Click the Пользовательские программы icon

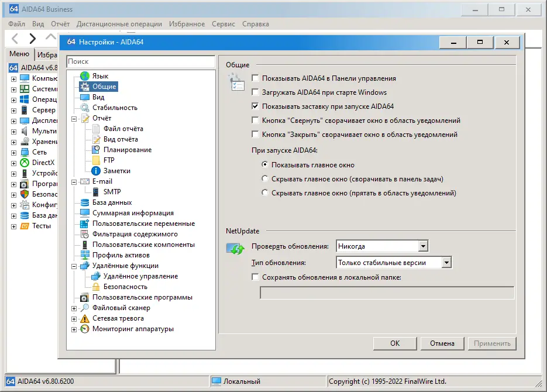click(x=85, y=297)
